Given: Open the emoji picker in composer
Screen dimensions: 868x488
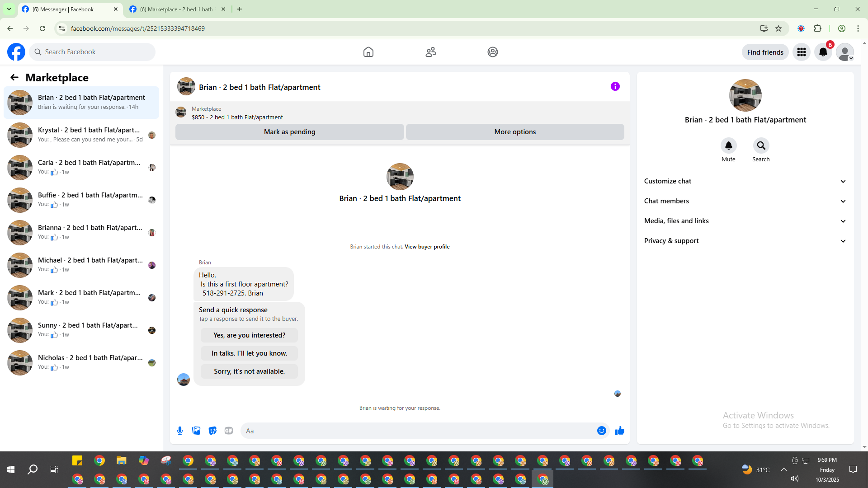Looking at the screenshot, I should [602, 431].
